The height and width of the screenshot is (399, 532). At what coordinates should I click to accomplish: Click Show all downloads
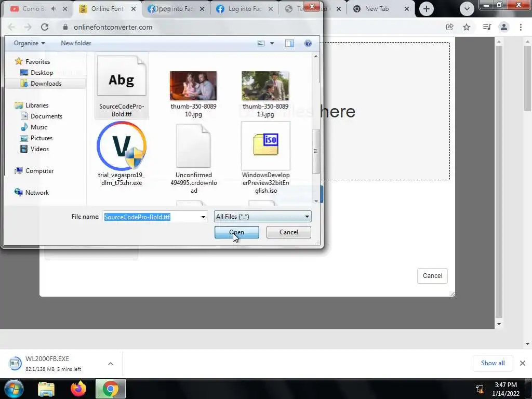pos(493,363)
